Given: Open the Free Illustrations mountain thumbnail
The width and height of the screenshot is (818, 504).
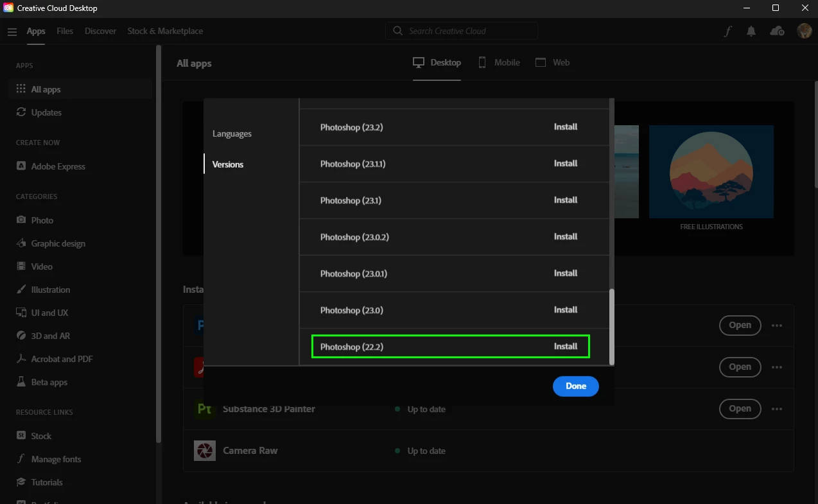Looking at the screenshot, I should [711, 171].
